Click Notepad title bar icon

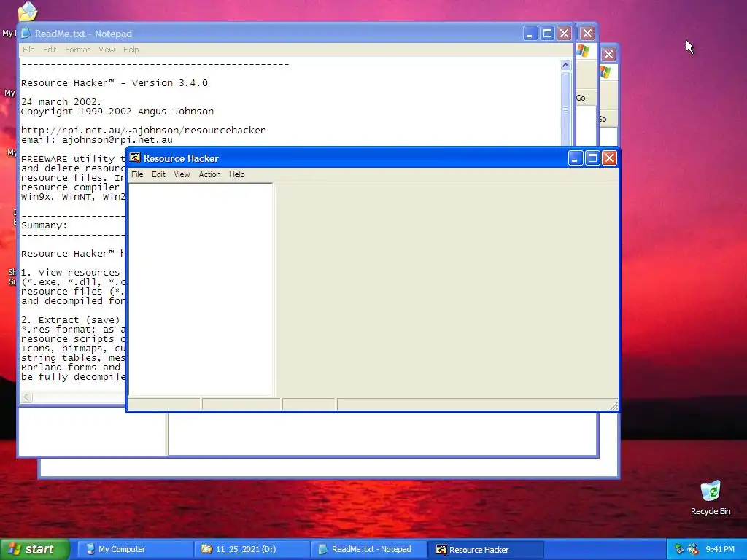(x=26, y=34)
